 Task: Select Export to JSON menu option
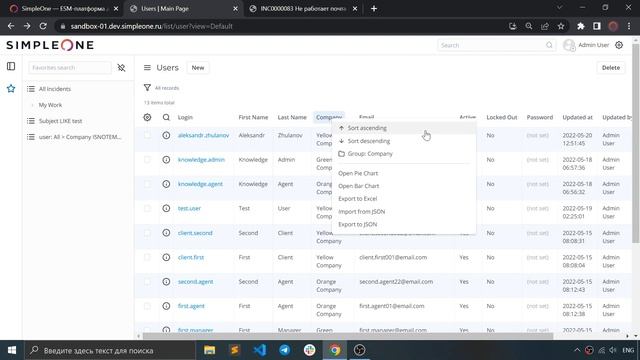[x=404, y=224]
